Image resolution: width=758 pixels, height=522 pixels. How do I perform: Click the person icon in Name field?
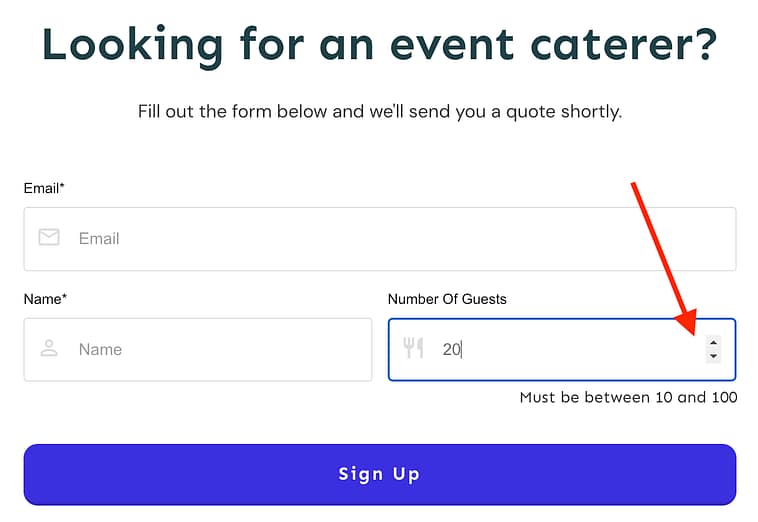click(x=49, y=349)
